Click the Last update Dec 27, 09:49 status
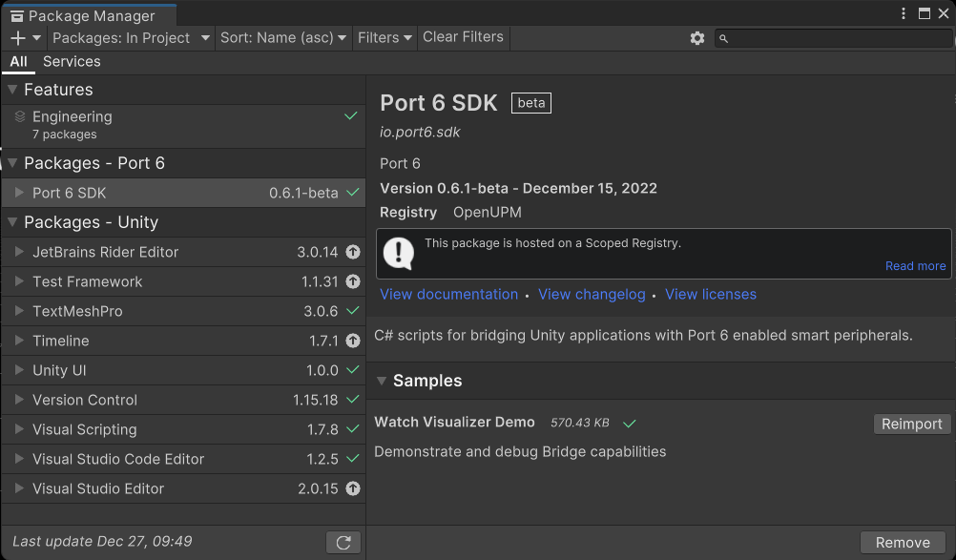Viewport: 956px width, 560px height. click(102, 541)
